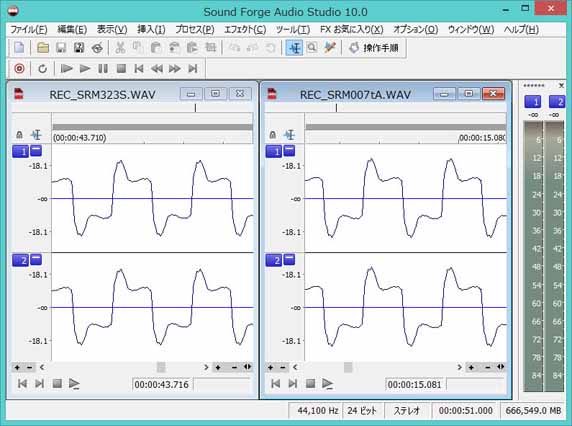Click 24 ビット in the status bar
The width and height of the screenshot is (572, 426).
(x=362, y=411)
